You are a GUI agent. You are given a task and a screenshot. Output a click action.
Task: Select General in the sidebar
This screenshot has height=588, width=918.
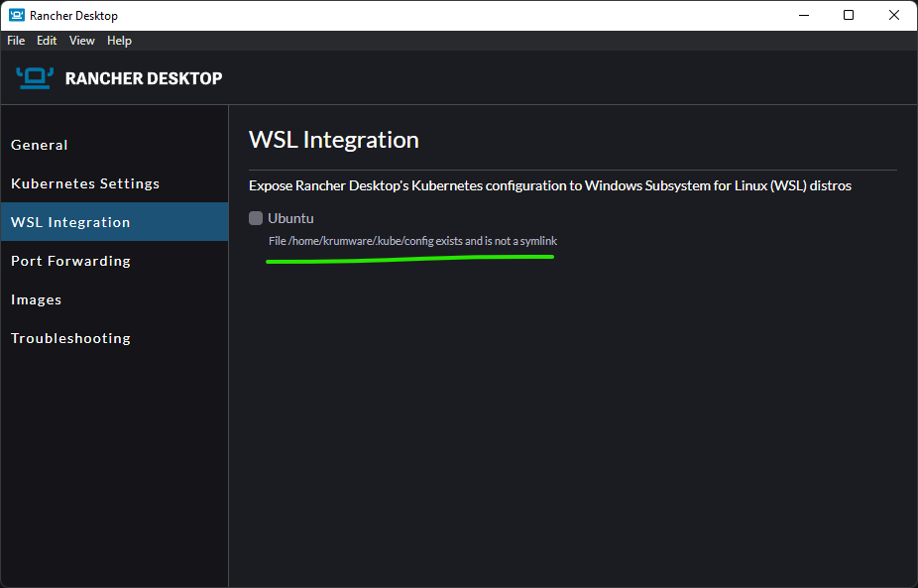(x=39, y=145)
